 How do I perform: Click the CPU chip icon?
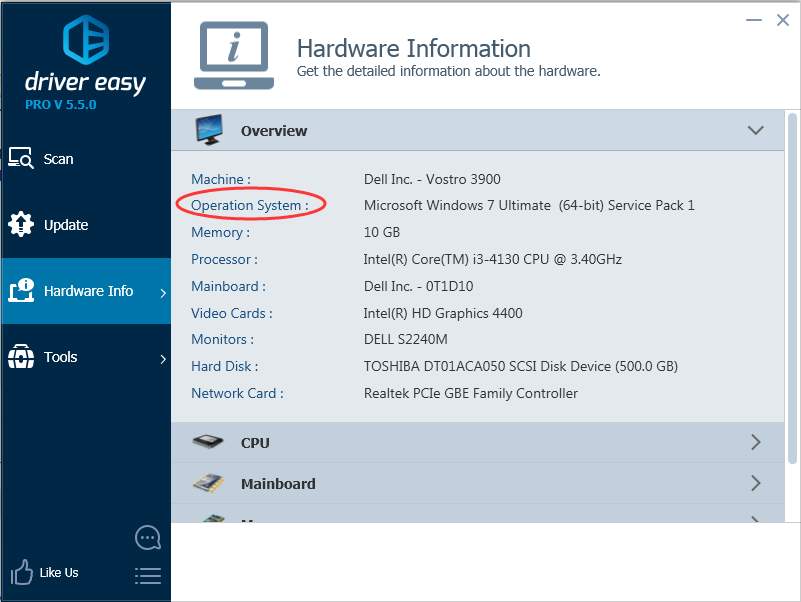tap(208, 443)
